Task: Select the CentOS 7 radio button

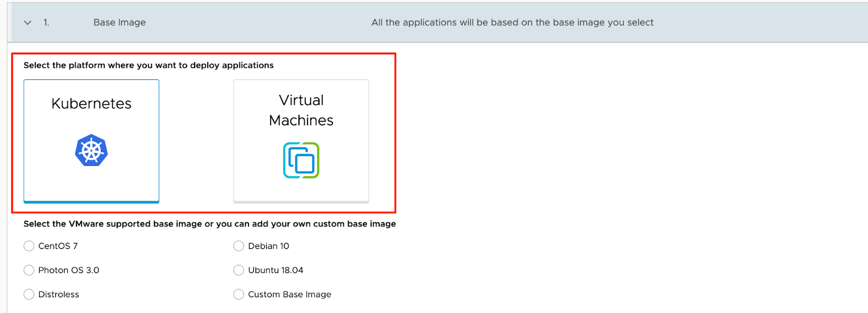Action: click(x=29, y=246)
